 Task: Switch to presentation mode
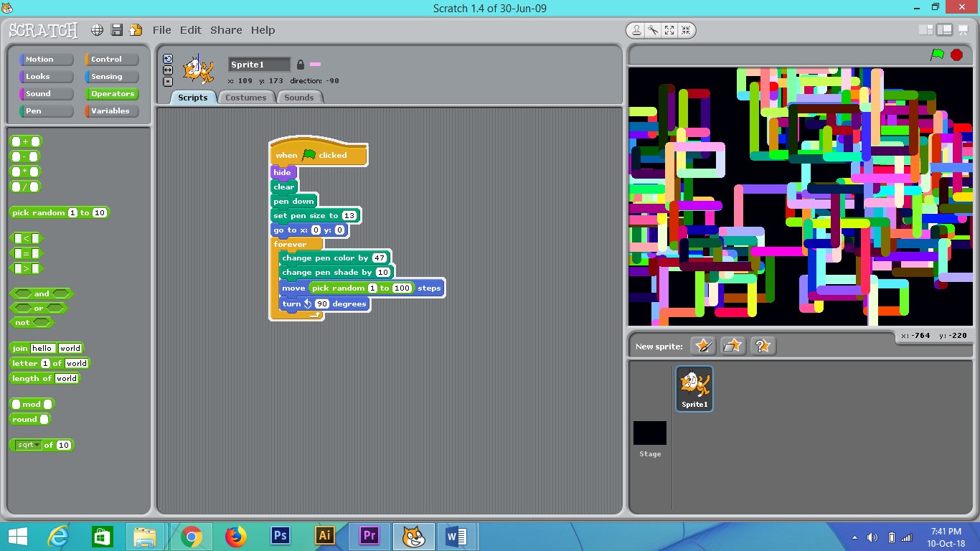tap(963, 29)
